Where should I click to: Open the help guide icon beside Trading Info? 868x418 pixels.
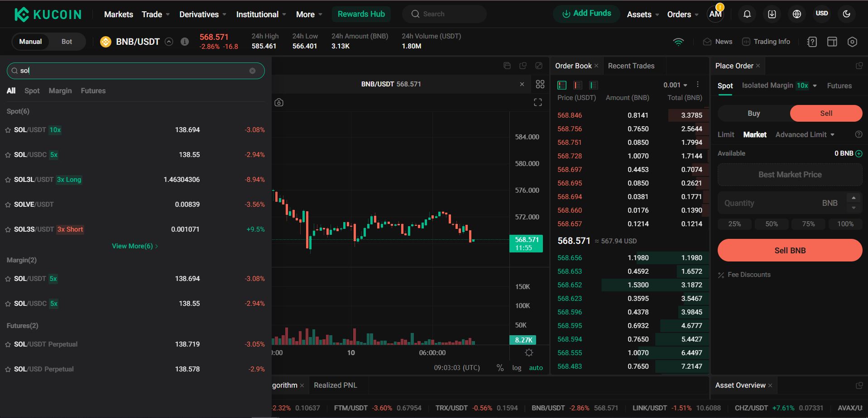pyautogui.click(x=812, y=42)
